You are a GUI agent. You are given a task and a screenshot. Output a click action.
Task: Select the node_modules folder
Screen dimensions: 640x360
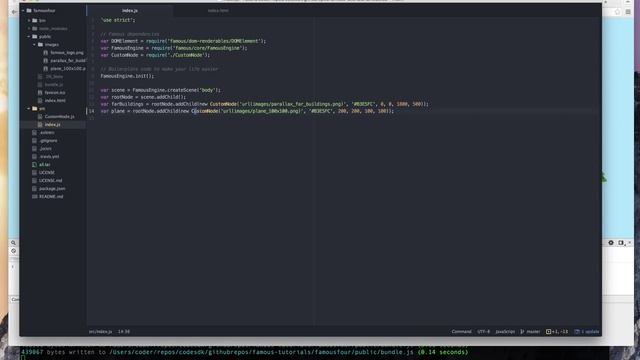(53, 29)
